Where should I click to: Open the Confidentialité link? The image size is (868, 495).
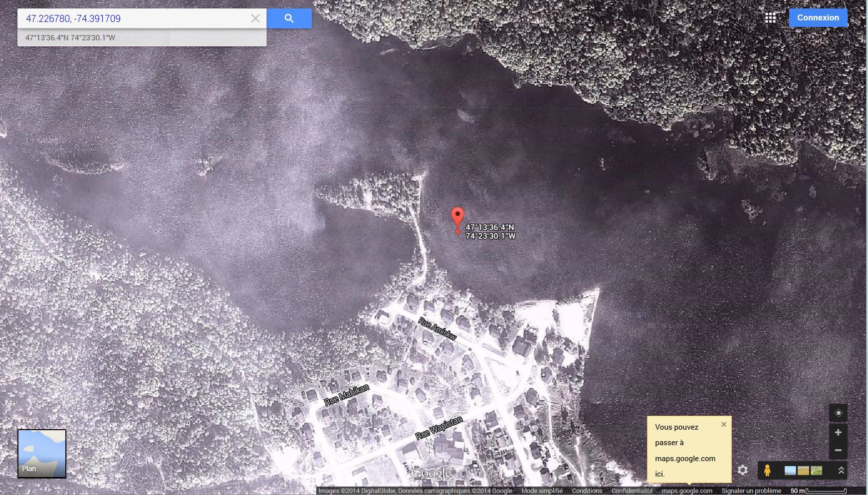tap(632, 491)
